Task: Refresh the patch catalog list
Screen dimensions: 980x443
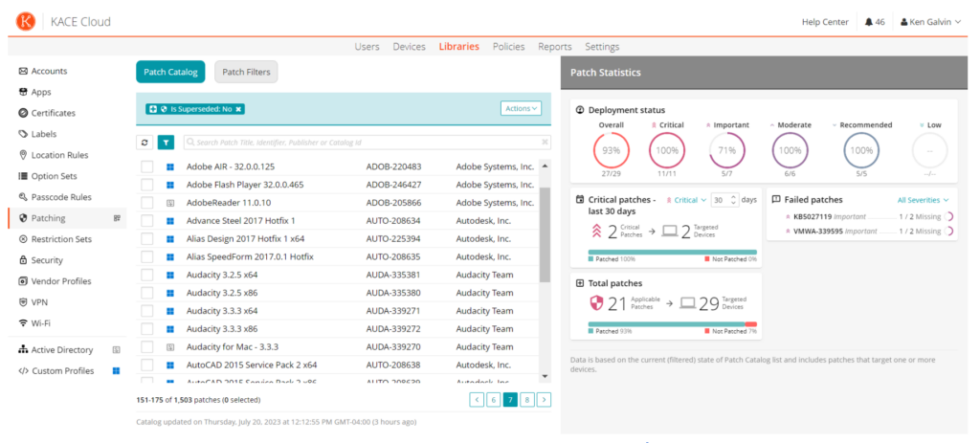Action: point(145,143)
